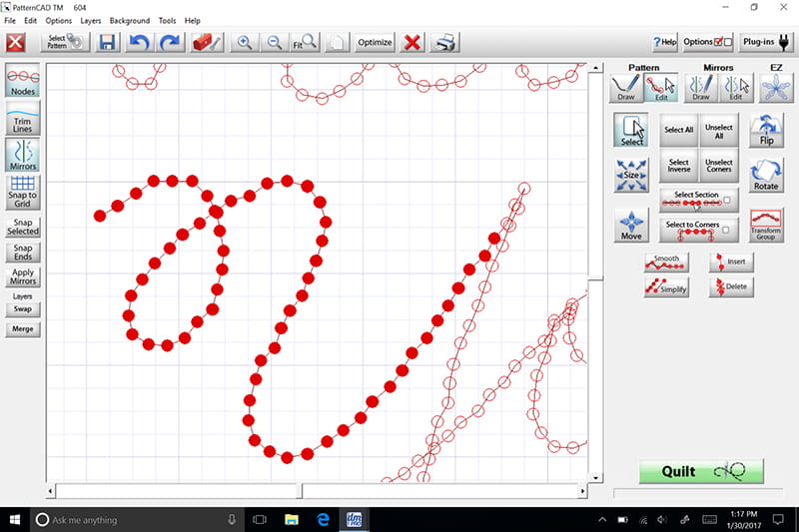
Task: Choose the Rotate tool
Action: click(x=766, y=175)
